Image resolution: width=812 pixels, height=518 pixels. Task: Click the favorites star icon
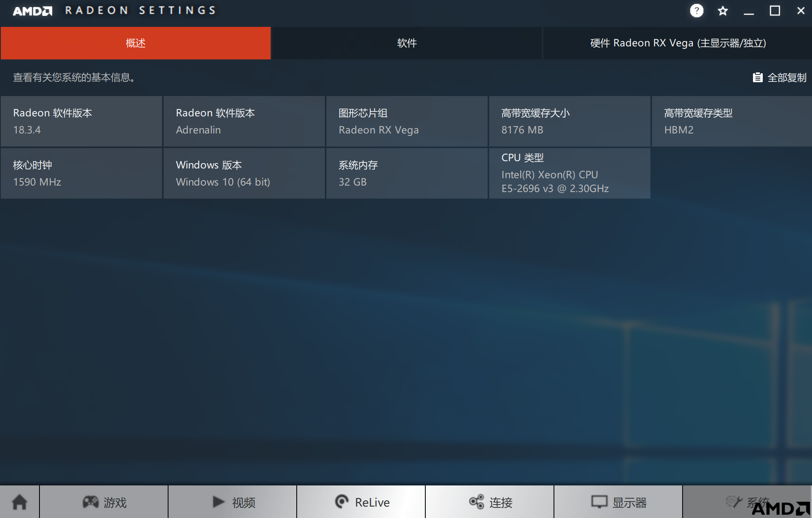[x=723, y=11]
